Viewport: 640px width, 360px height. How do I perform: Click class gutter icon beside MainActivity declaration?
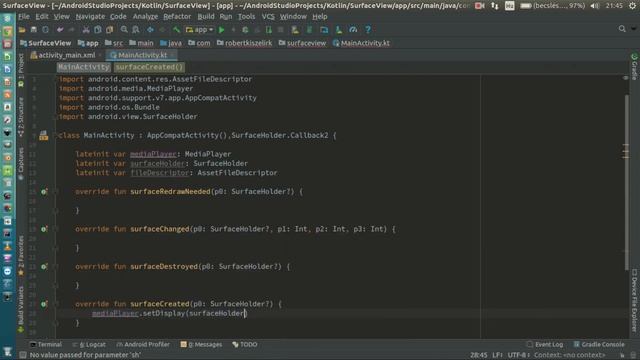(44, 136)
